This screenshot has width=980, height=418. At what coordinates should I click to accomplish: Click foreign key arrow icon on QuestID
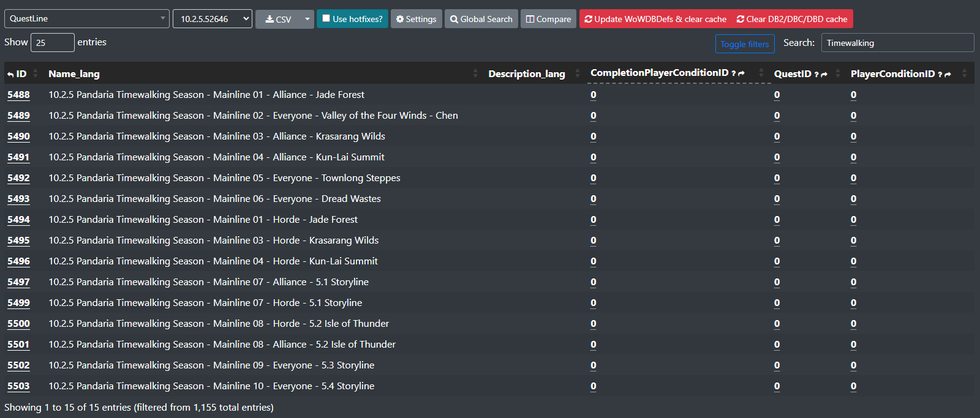(x=824, y=74)
